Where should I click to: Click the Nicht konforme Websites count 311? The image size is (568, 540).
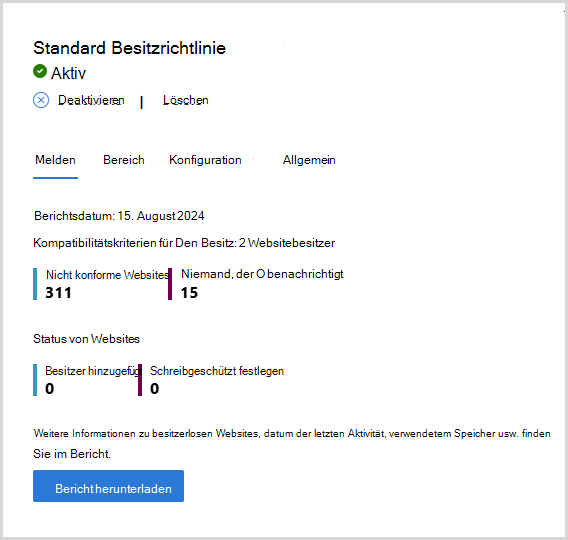click(x=58, y=293)
